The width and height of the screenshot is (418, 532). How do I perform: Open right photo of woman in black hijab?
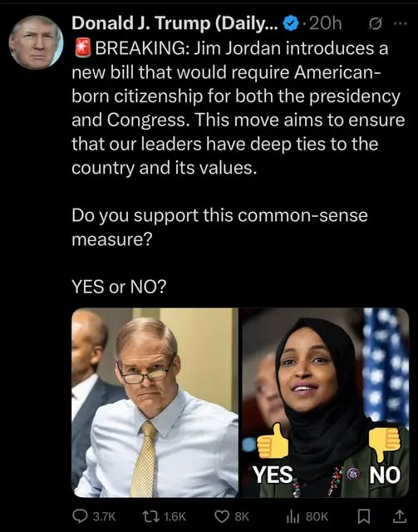(324, 402)
